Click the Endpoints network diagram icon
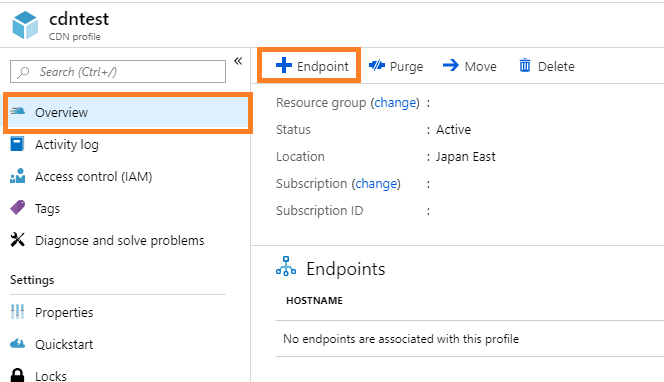The width and height of the screenshot is (664, 382). pyautogui.click(x=286, y=266)
